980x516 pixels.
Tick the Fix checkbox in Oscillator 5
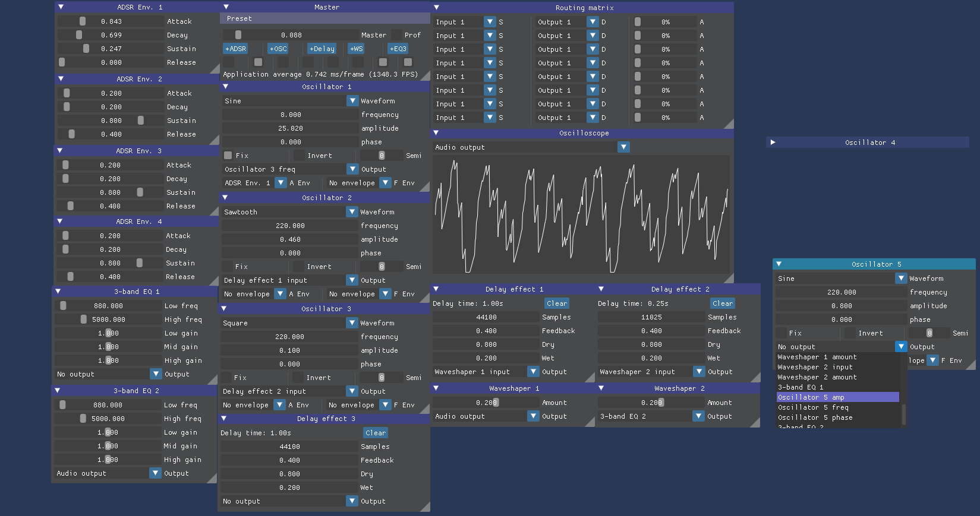(782, 333)
